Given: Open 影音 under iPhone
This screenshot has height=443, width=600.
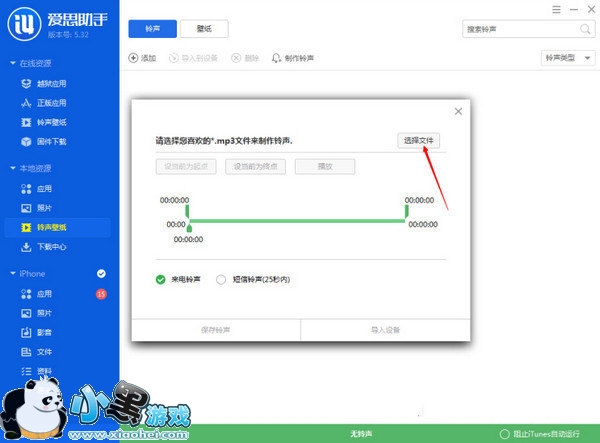Looking at the screenshot, I should click(x=36, y=332).
